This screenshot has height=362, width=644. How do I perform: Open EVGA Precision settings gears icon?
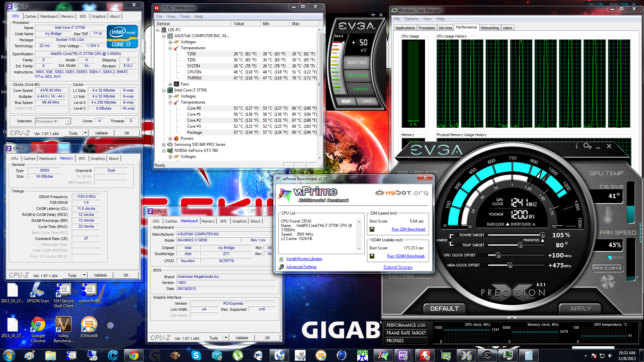587,146
